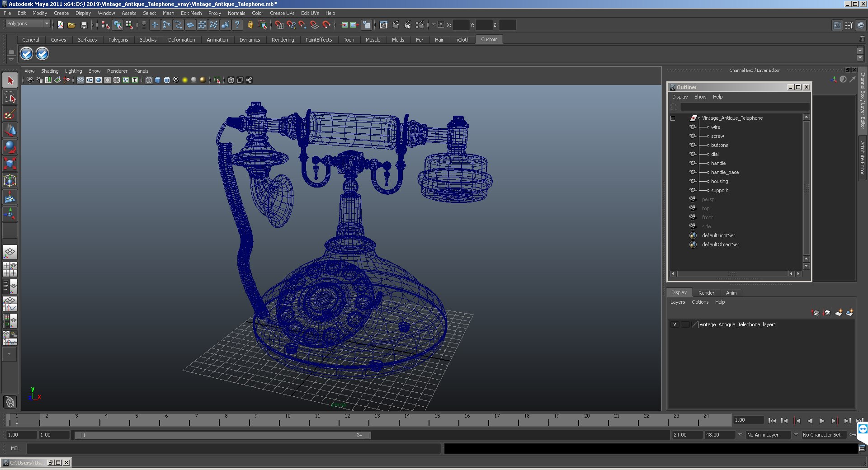The height and width of the screenshot is (470, 868).
Task: Open a scene with the folder icon
Action: tap(71, 25)
